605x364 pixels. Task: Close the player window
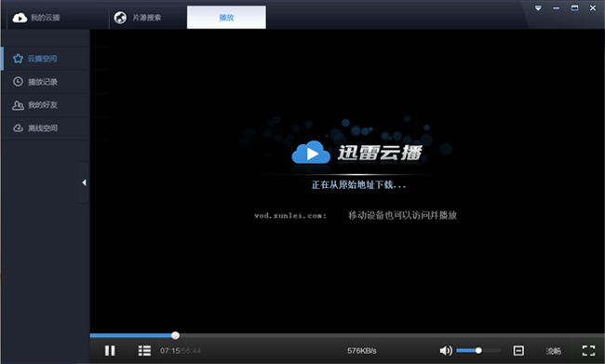click(593, 8)
